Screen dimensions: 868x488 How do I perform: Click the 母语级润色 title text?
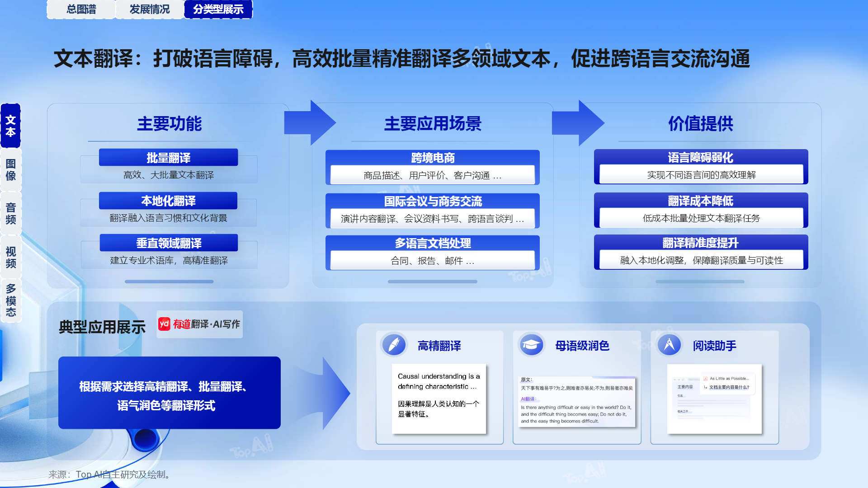582,346
